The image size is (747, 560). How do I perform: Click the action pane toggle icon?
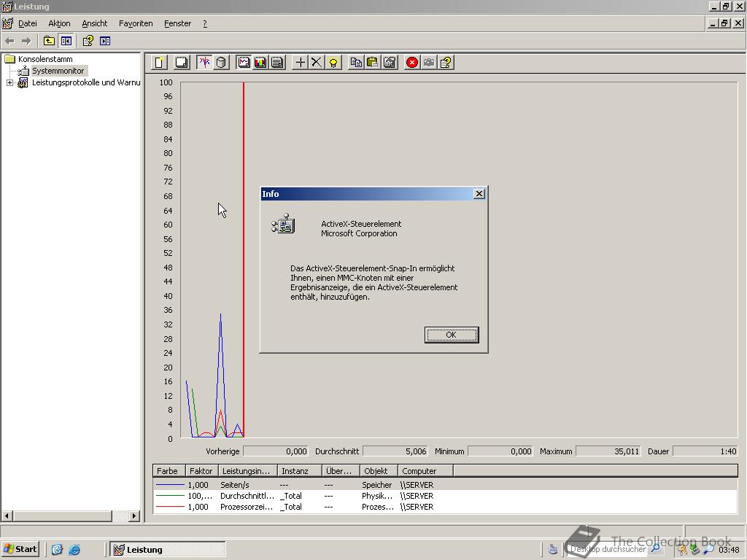point(105,42)
